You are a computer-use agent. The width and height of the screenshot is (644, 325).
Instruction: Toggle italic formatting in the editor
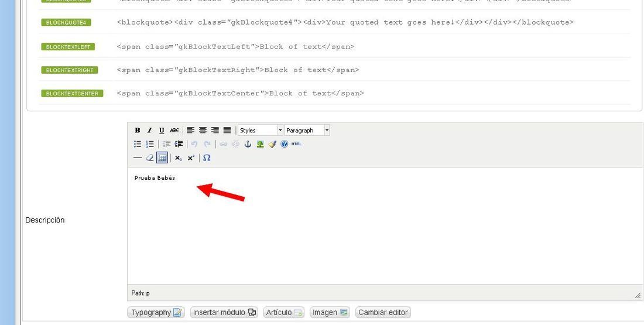point(149,130)
